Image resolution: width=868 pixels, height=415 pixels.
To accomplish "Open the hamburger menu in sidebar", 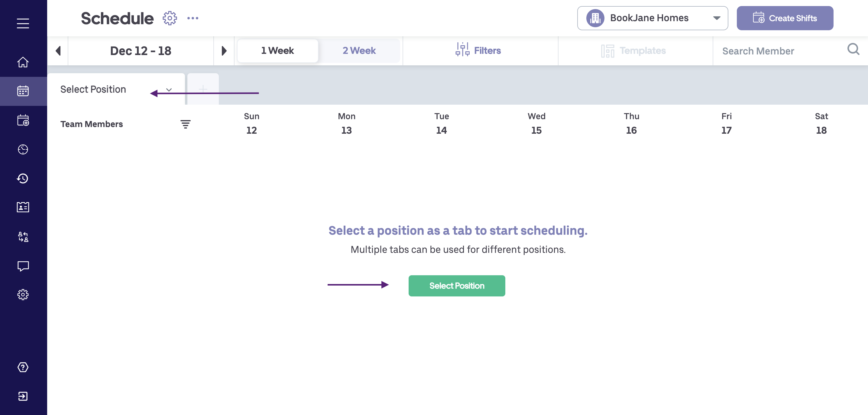I will point(23,23).
